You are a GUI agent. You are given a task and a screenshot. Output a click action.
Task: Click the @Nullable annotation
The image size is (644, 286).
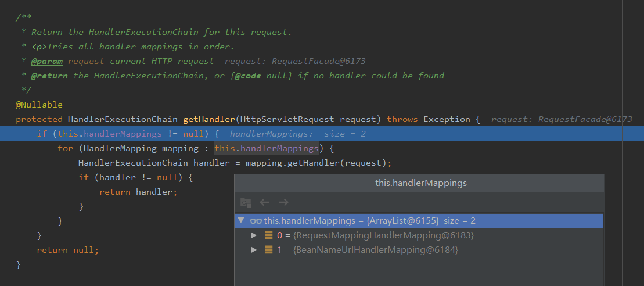39,105
